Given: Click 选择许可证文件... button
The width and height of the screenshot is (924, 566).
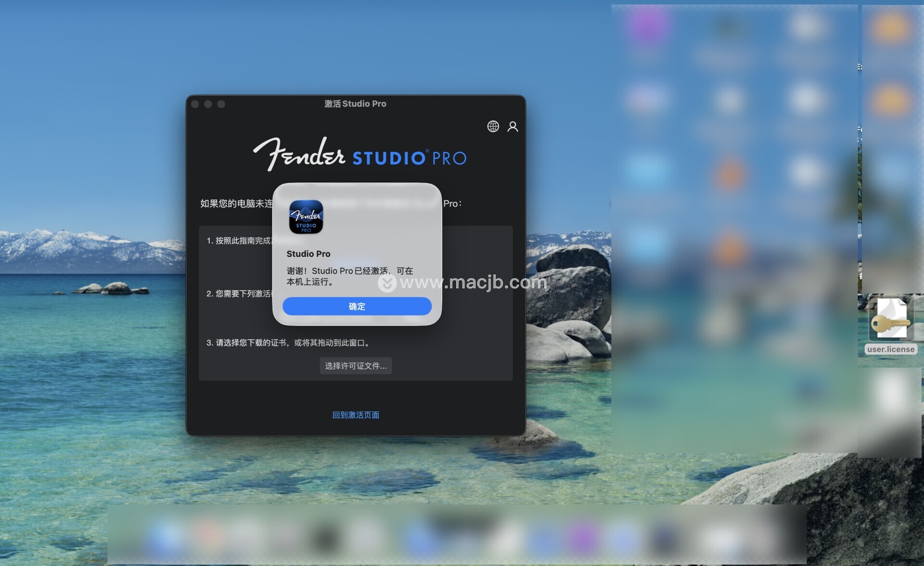Looking at the screenshot, I should click(x=356, y=366).
